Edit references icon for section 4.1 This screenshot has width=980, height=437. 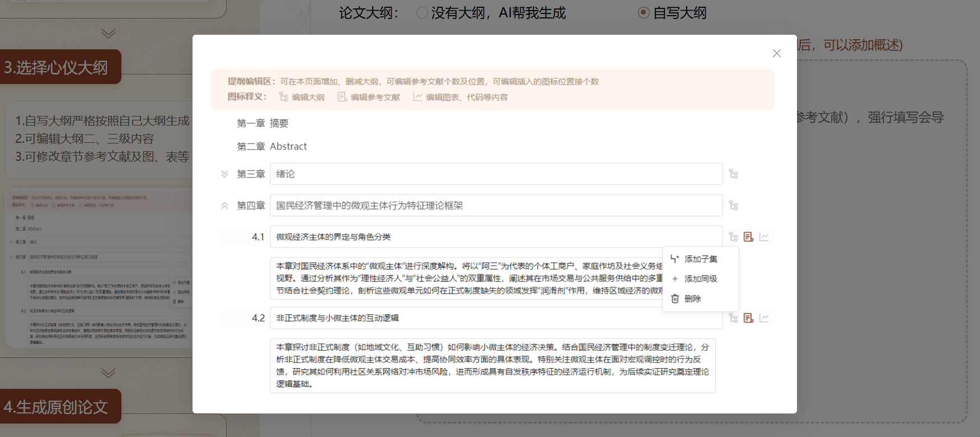748,237
